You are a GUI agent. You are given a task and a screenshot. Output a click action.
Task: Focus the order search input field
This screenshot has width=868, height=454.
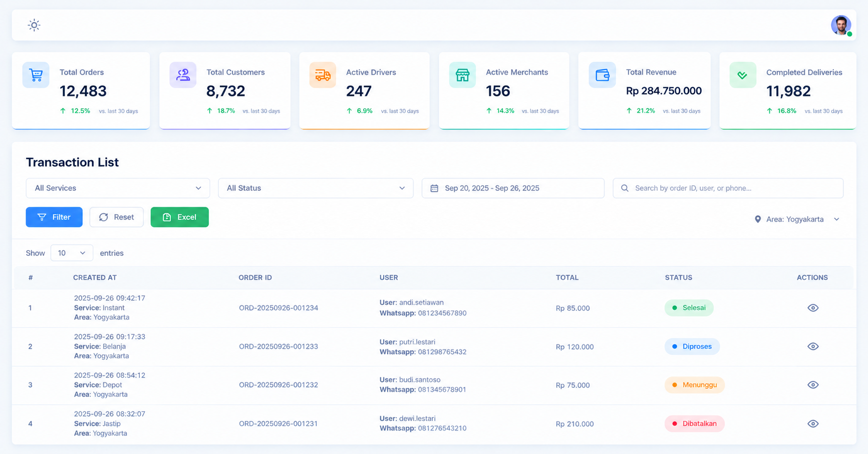pos(728,188)
